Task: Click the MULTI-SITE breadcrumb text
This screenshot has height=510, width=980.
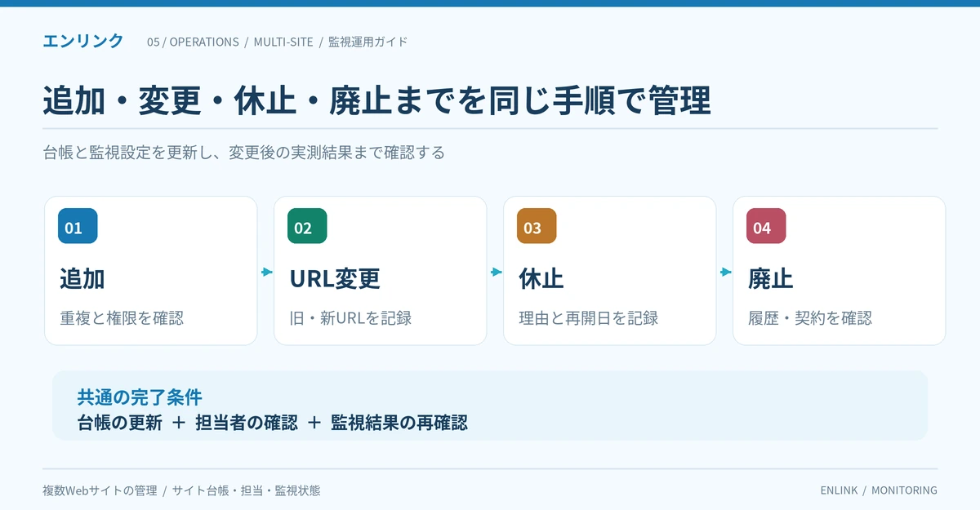Action: click(283, 42)
